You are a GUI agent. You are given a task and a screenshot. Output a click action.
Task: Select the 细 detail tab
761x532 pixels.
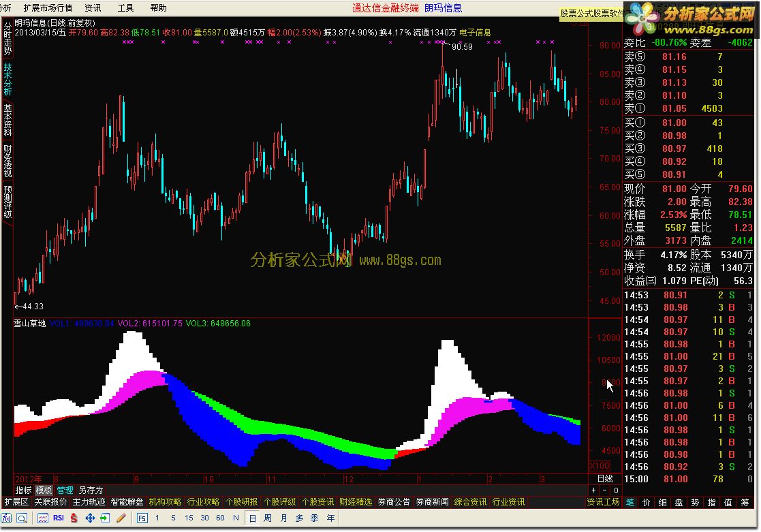coord(663,503)
